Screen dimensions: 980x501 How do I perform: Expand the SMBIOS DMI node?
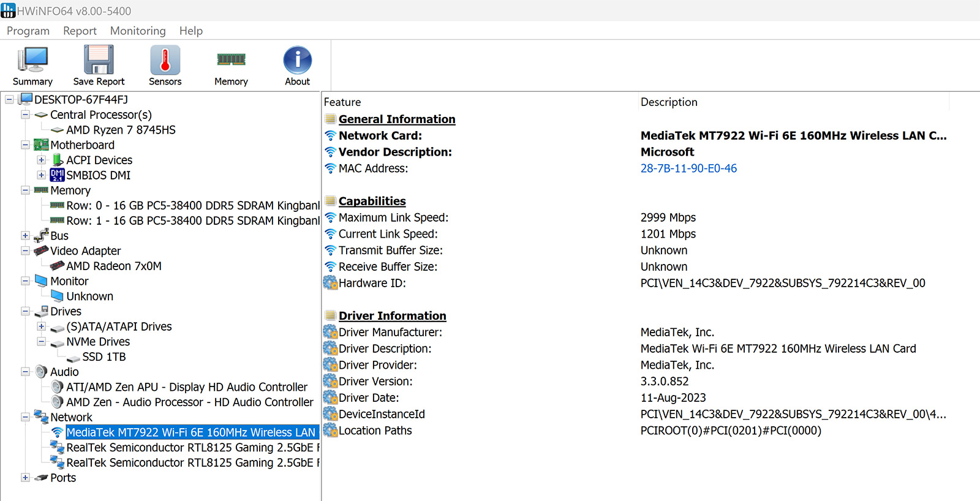pyautogui.click(x=41, y=175)
